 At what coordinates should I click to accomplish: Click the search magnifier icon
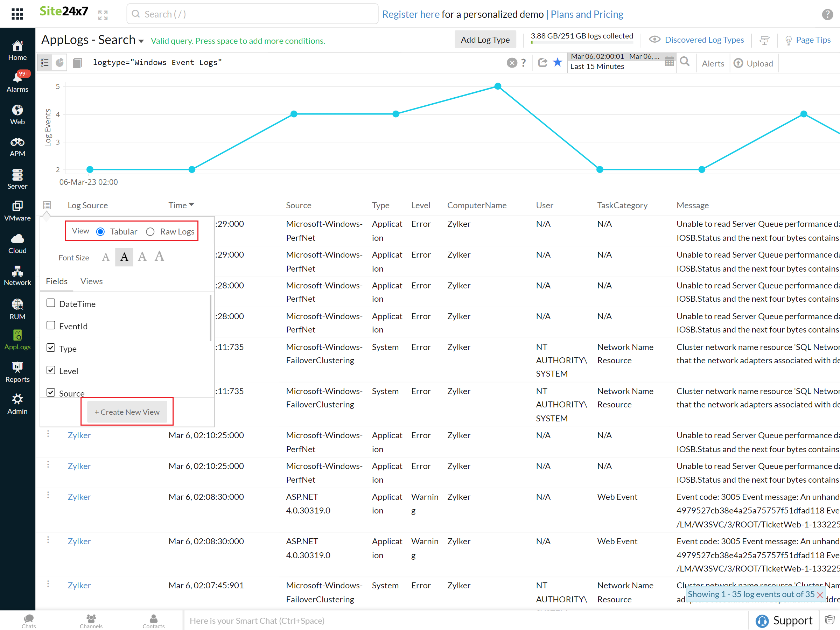(684, 62)
